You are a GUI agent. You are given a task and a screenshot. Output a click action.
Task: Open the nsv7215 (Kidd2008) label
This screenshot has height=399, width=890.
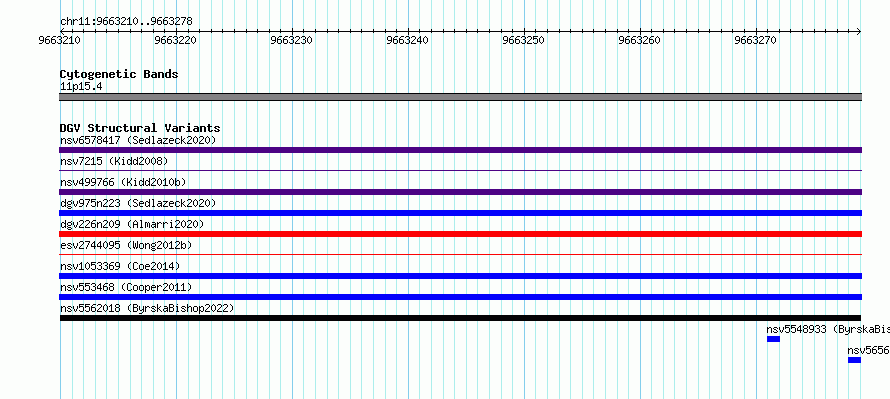pyautogui.click(x=114, y=161)
